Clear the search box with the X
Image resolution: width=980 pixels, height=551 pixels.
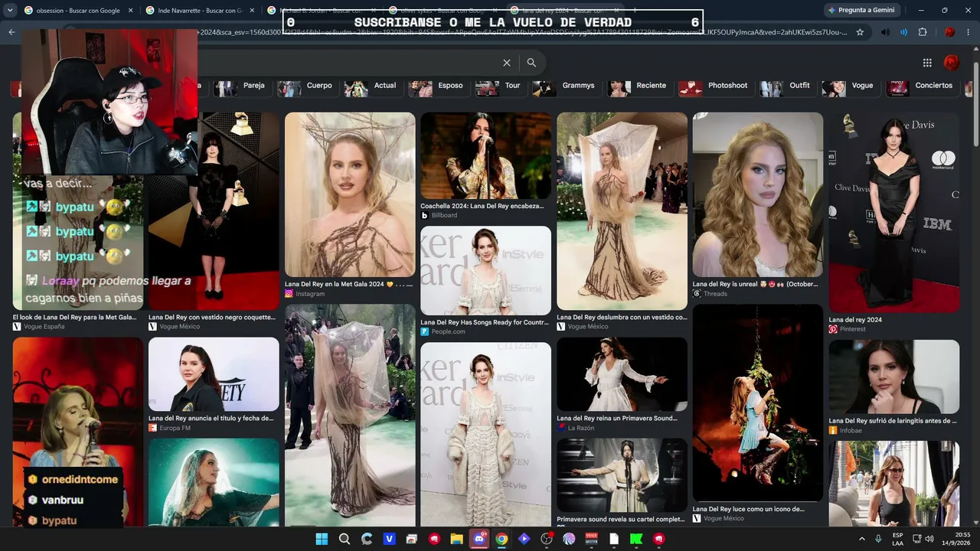[507, 63]
